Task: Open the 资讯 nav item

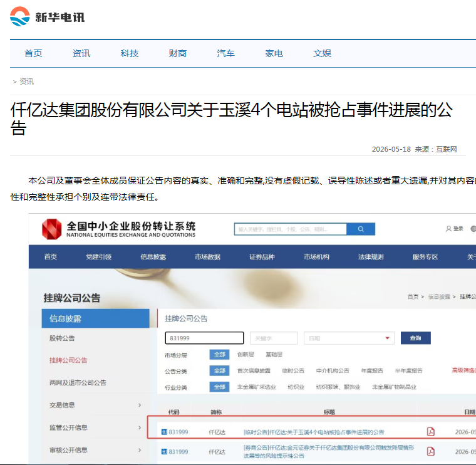Action: pos(81,53)
